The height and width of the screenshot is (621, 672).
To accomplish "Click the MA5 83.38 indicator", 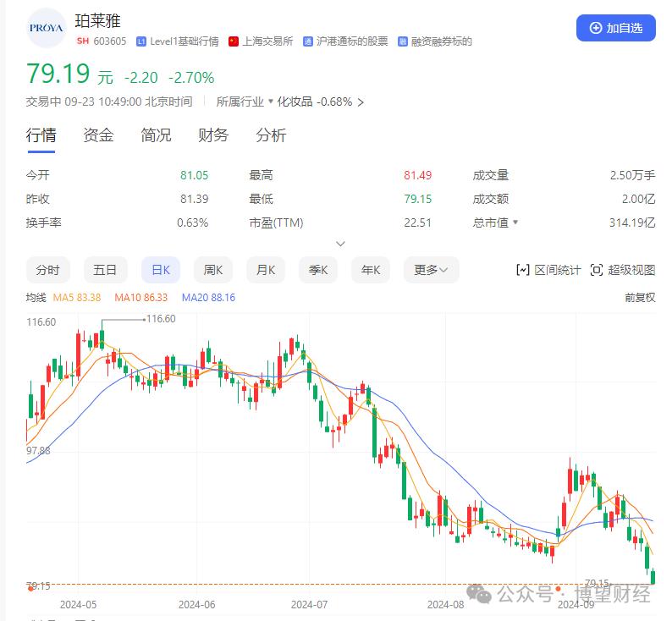I will click(77, 297).
